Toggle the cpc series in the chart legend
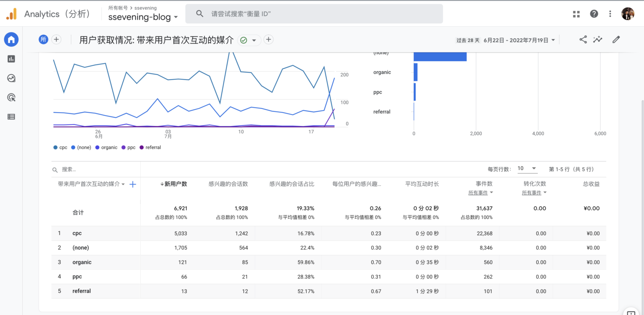644x315 pixels. 60,147
